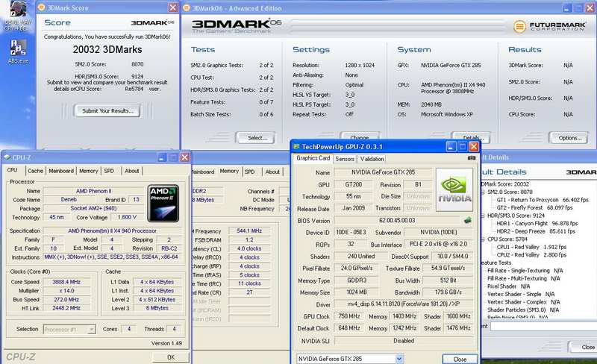Select Shader Particles (SM3.0) row

pyautogui.click(x=523, y=310)
